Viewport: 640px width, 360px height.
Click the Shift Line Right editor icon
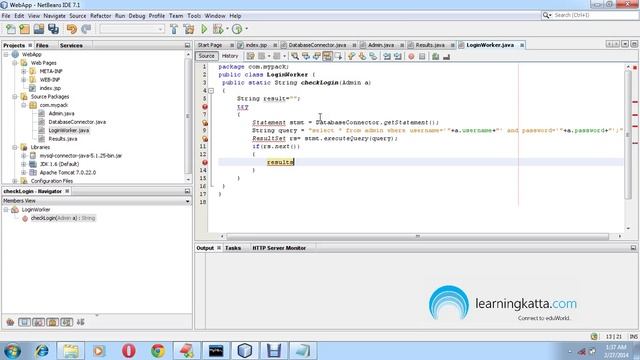[398, 56]
